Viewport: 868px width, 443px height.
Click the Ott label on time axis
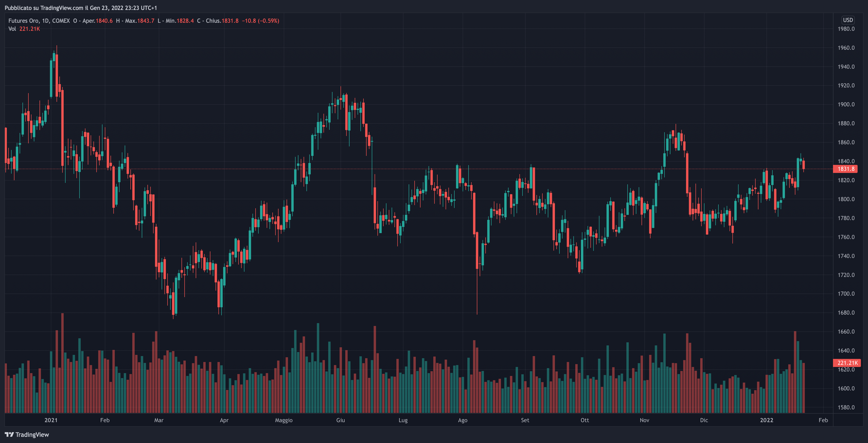(x=585, y=420)
